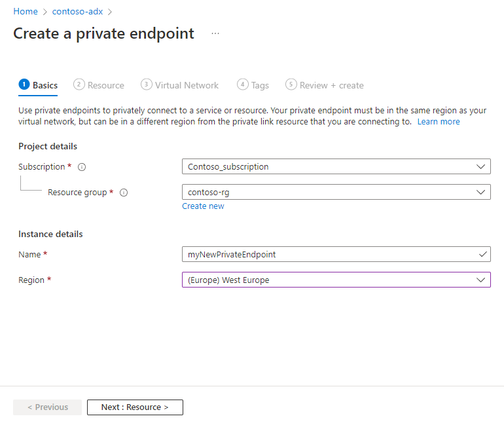504x429 pixels.
Task: Open the ellipsis menu beside the page title
Action: 215,33
